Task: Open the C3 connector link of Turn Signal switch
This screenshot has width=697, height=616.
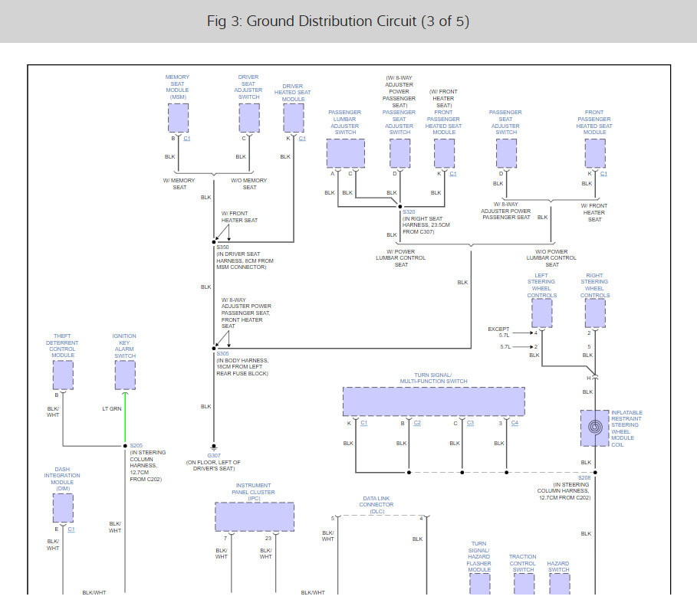Action: [470, 423]
